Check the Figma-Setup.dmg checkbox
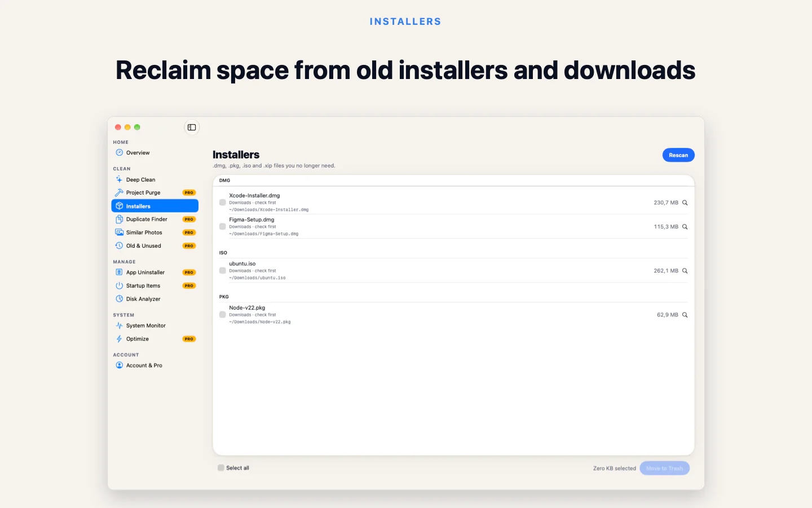 click(x=223, y=226)
